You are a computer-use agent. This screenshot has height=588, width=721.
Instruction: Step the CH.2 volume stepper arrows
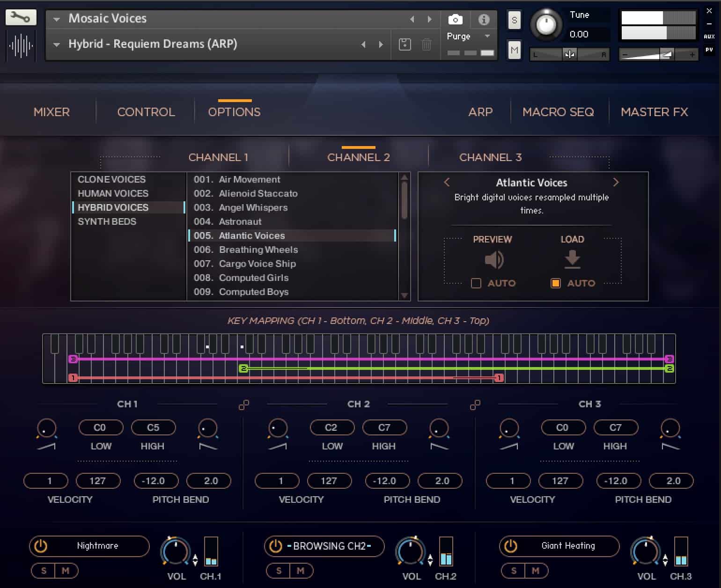[x=430, y=559]
